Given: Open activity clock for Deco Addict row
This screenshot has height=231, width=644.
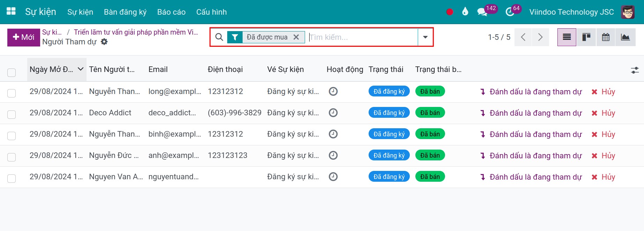Looking at the screenshot, I should click(333, 113).
